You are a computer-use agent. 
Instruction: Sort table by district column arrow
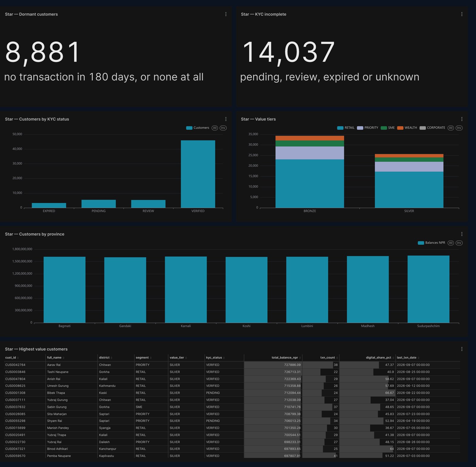(x=112, y=358)
